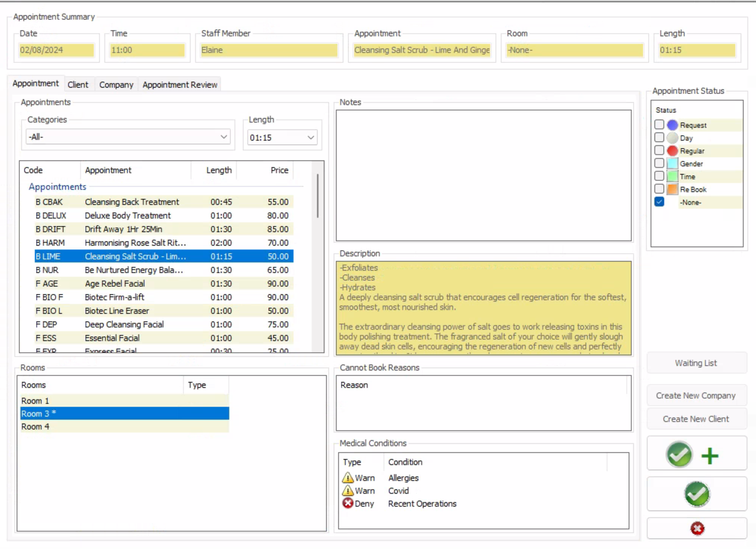Untick the -None- status checkbox
Screen dimensions: 756x549
(x=659, y=202)
